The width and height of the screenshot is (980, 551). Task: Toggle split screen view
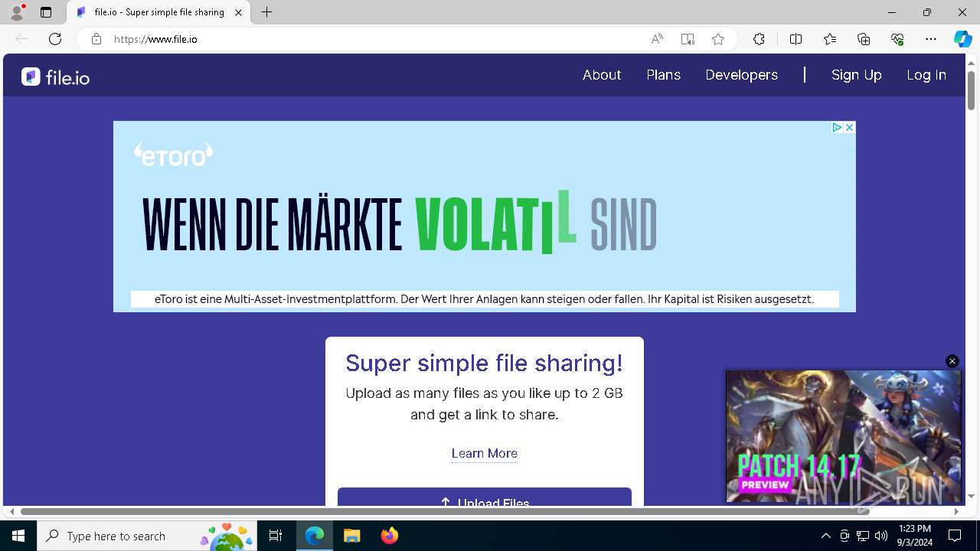(x=795, y=39)
